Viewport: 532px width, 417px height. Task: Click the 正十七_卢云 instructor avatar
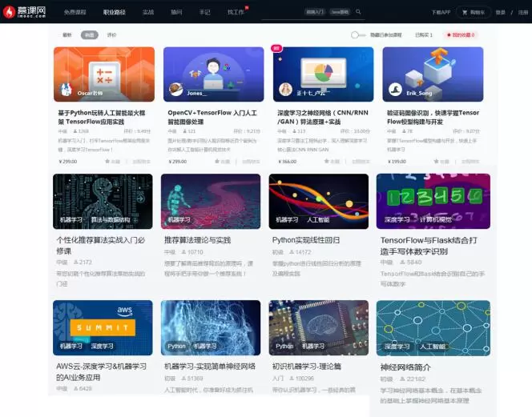tap(285, 90)
